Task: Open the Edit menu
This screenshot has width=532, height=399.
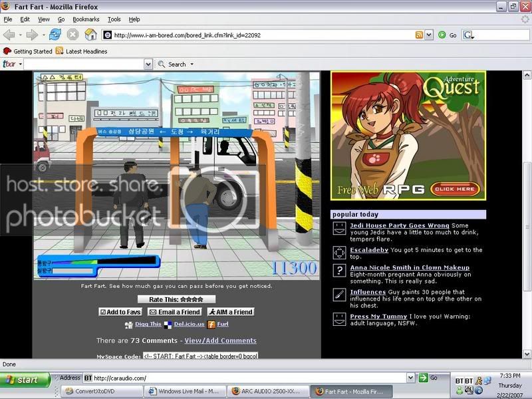Action: [x=25, y=19]
